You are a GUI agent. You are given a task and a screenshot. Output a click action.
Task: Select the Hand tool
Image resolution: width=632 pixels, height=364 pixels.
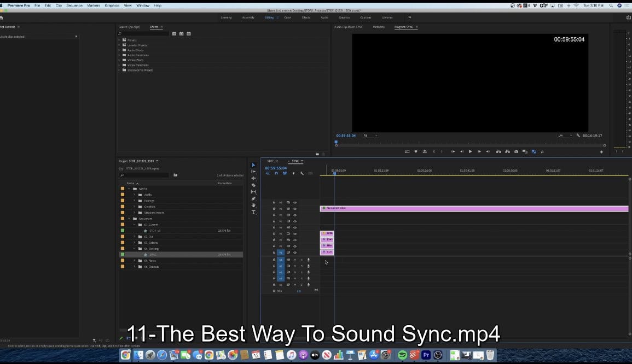coord(253,206)
